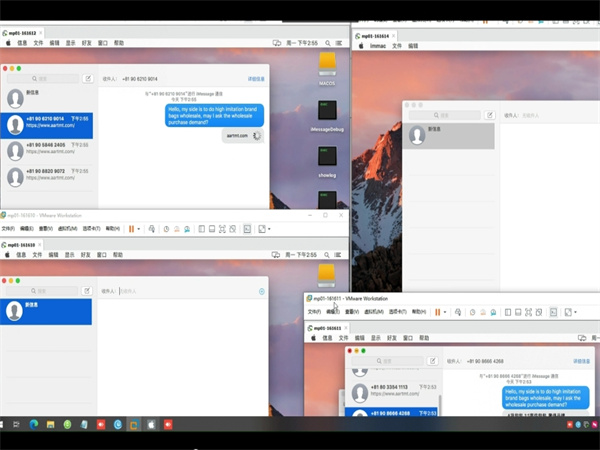
Task: Click the Spotlight search icon in mp01-161612 menu bar
Action: point(326,43)
